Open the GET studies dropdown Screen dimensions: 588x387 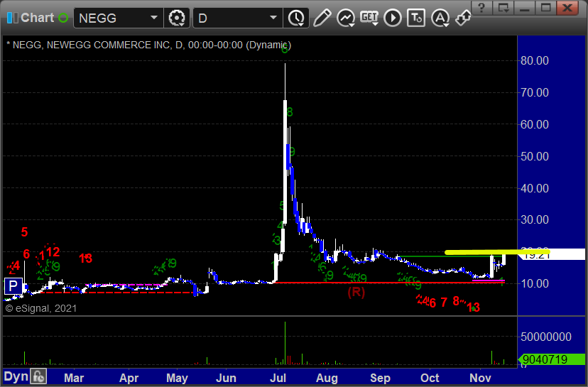click(x=369, y=18)
